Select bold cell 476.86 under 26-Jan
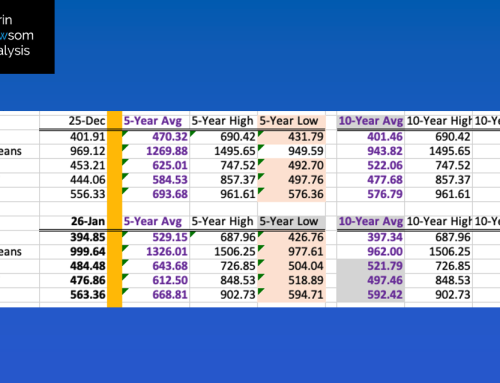Screen dimensions: 500x383 click(73, 280)
